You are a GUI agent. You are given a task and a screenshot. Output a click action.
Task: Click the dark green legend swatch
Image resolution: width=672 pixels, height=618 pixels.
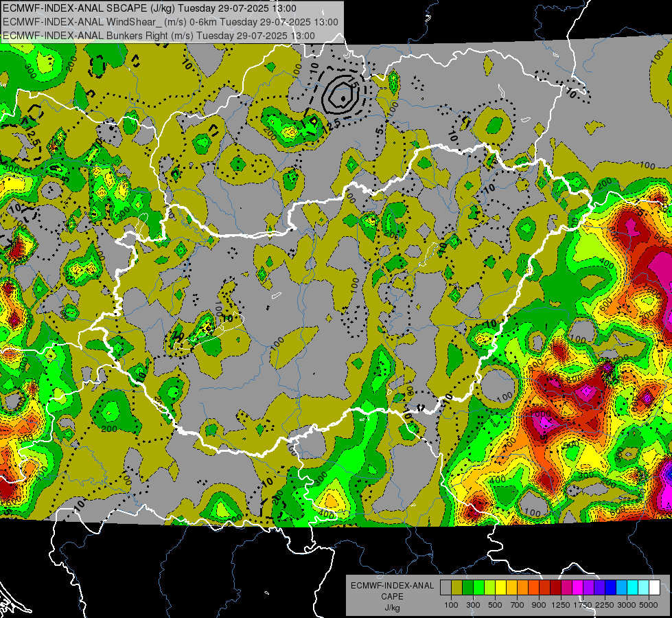[x=467, y=587]
